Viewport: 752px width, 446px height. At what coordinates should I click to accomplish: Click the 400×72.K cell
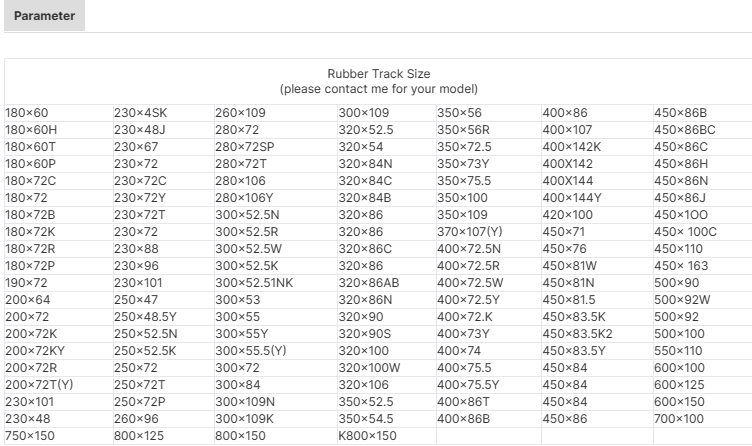point(489,317)
